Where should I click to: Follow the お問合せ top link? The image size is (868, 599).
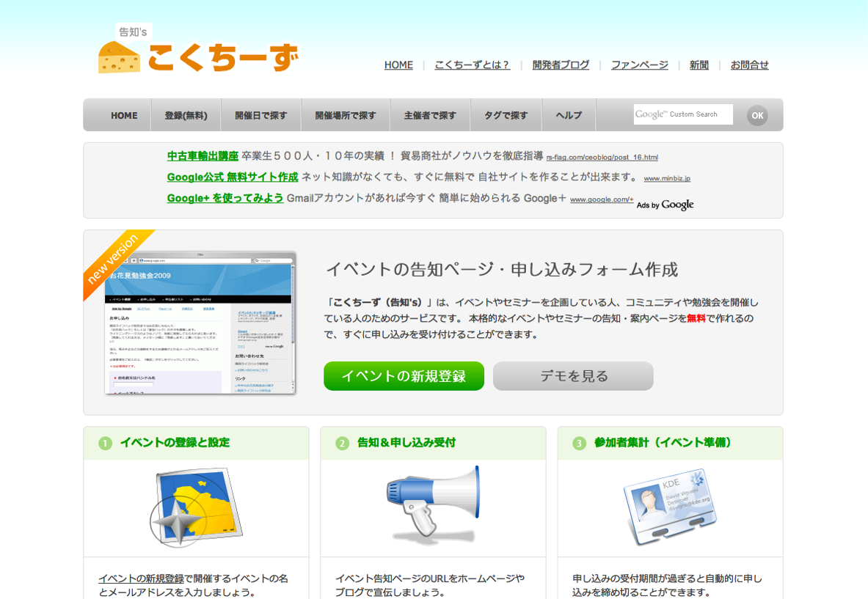(x=749, y=65)
